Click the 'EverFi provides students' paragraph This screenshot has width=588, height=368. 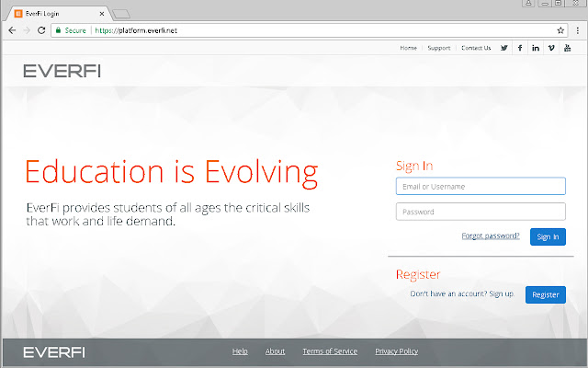tap(168, 214)
